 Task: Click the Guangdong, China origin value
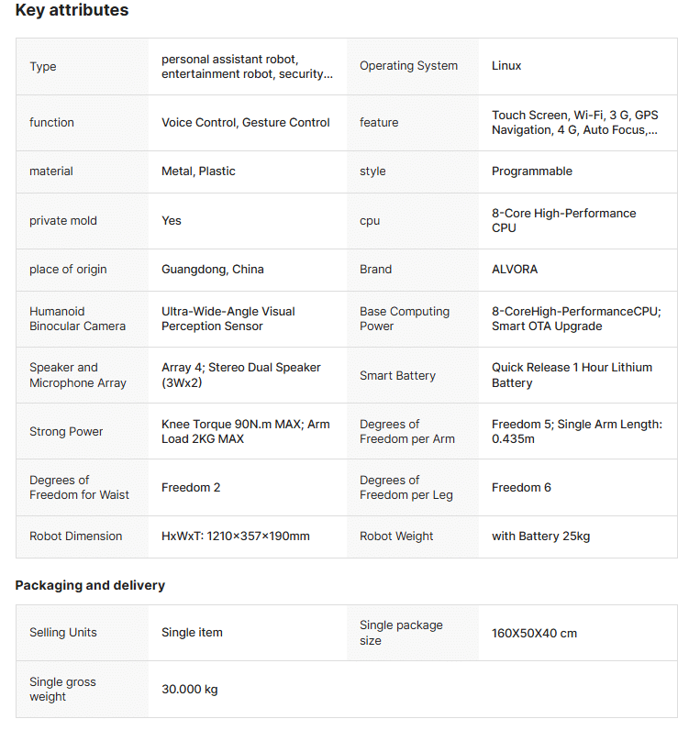click(212, 269)
